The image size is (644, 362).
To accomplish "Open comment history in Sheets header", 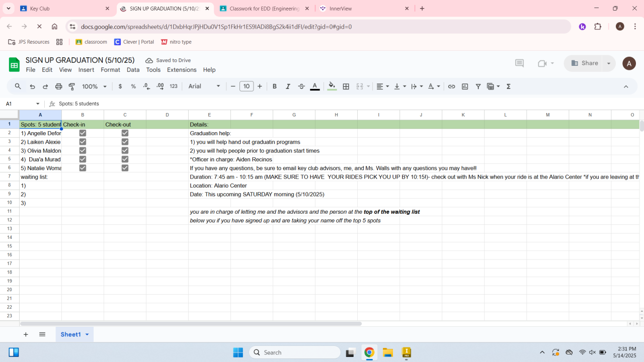I will (x=519, y=63).
